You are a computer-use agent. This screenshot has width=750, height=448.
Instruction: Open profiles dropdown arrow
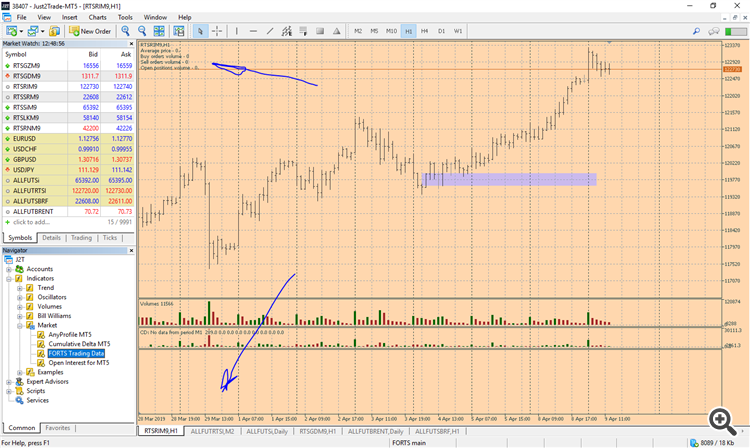pos(43,32)
